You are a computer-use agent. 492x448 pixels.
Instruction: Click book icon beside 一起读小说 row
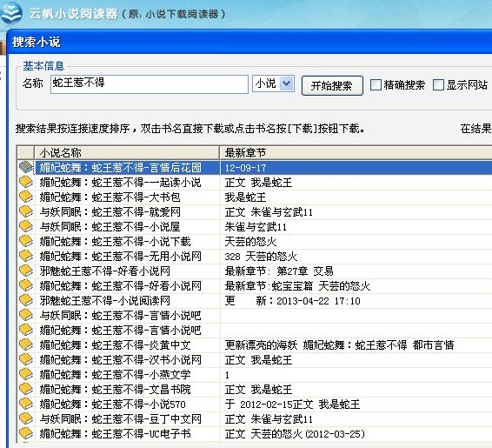26,182
